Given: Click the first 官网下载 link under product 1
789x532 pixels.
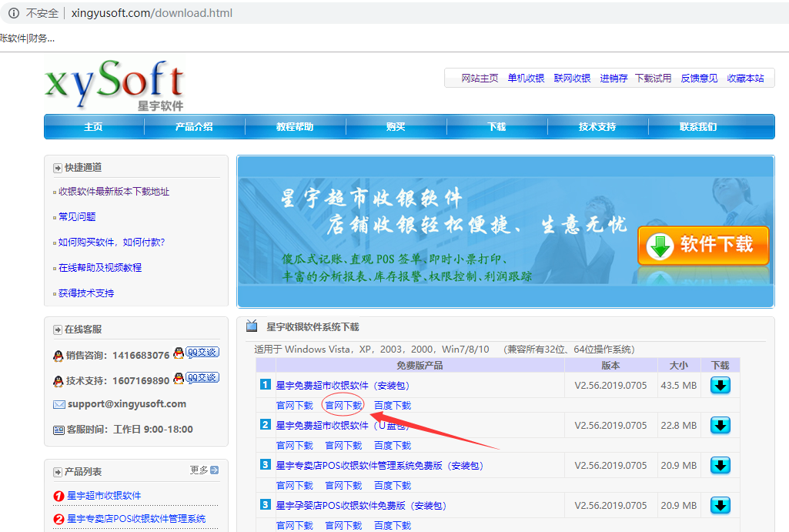Looking at the screenshot, I should tap(295, 406).
